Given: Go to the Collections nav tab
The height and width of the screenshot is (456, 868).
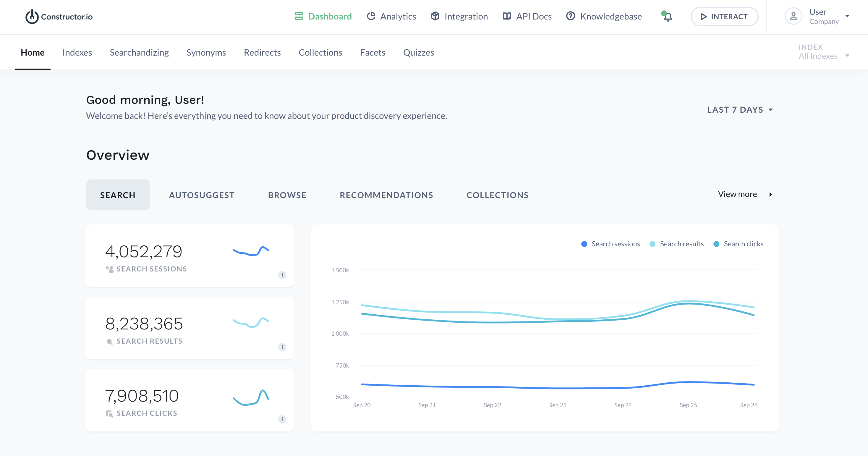Looking at the screenshot, I should pos(320,52).
